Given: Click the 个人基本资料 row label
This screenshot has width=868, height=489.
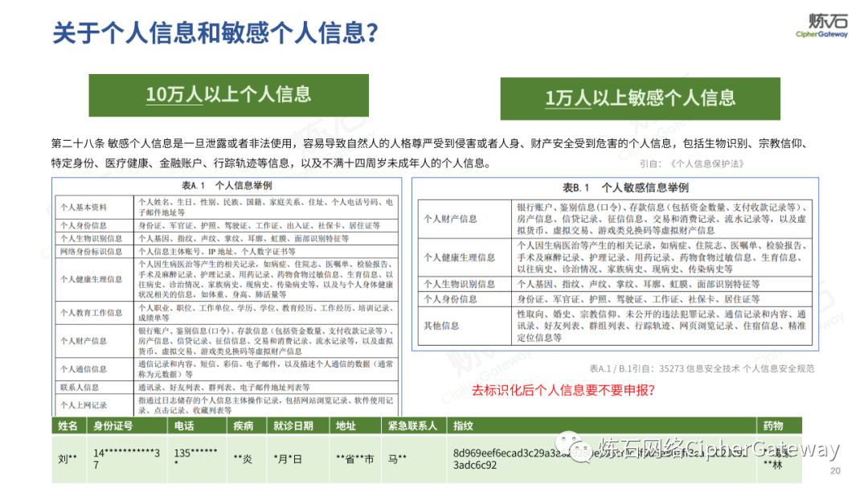Looking at the screenshot, I should click(84, 208).
